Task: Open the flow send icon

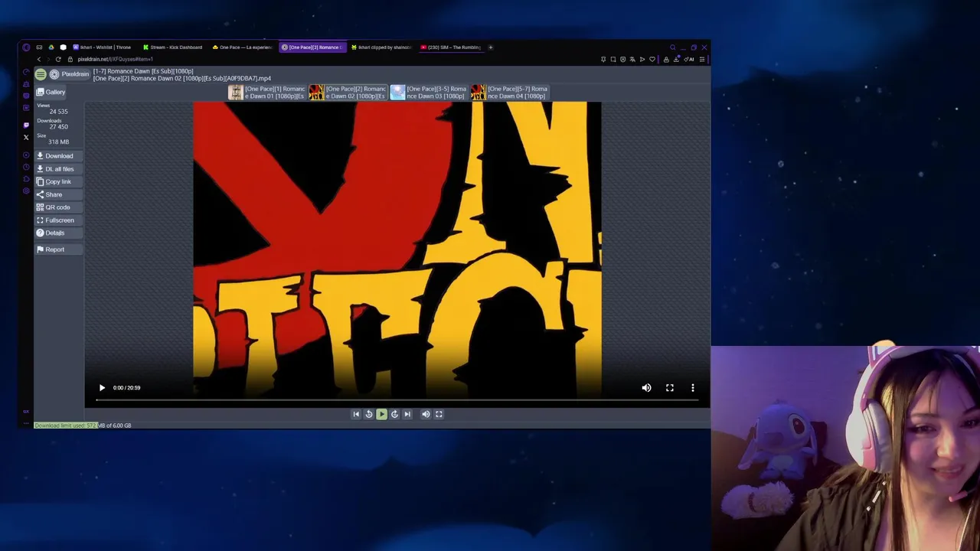Action: click(x=642, y=59)
